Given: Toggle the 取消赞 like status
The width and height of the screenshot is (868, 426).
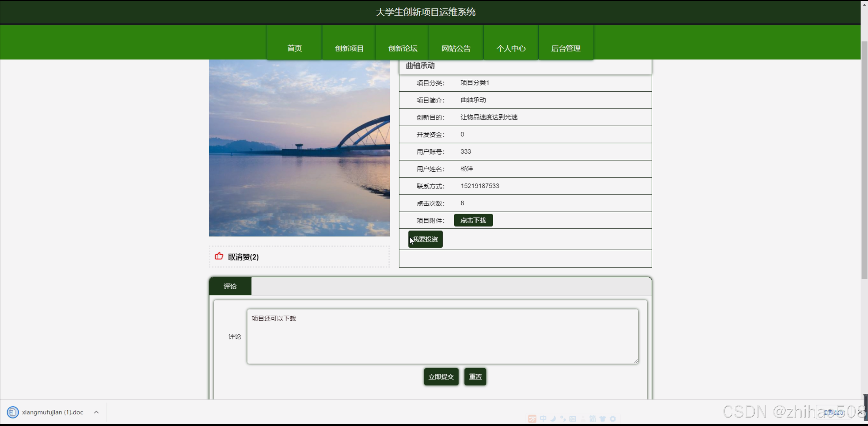Looking at the screenshot, I should tap(243, 257).
